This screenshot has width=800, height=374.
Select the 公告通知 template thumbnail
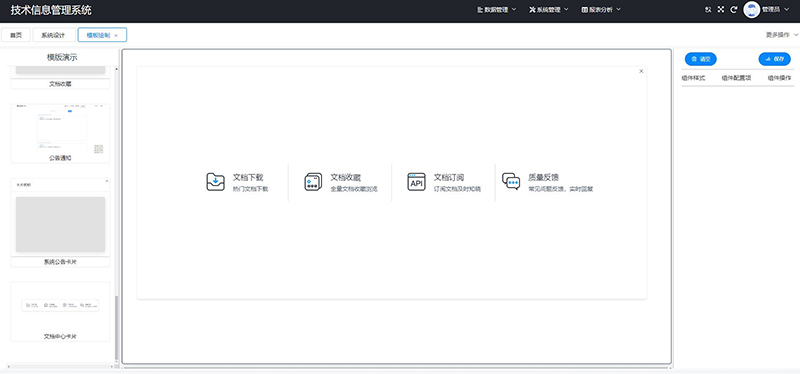click(60, 134)
